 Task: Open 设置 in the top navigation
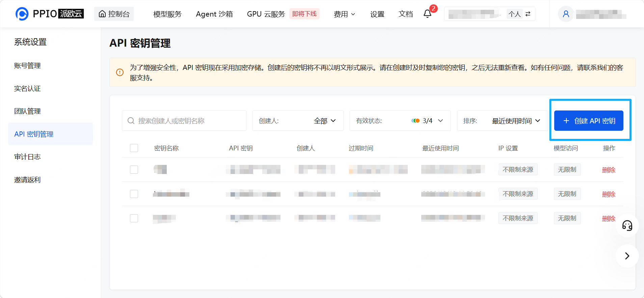(377, 14)
